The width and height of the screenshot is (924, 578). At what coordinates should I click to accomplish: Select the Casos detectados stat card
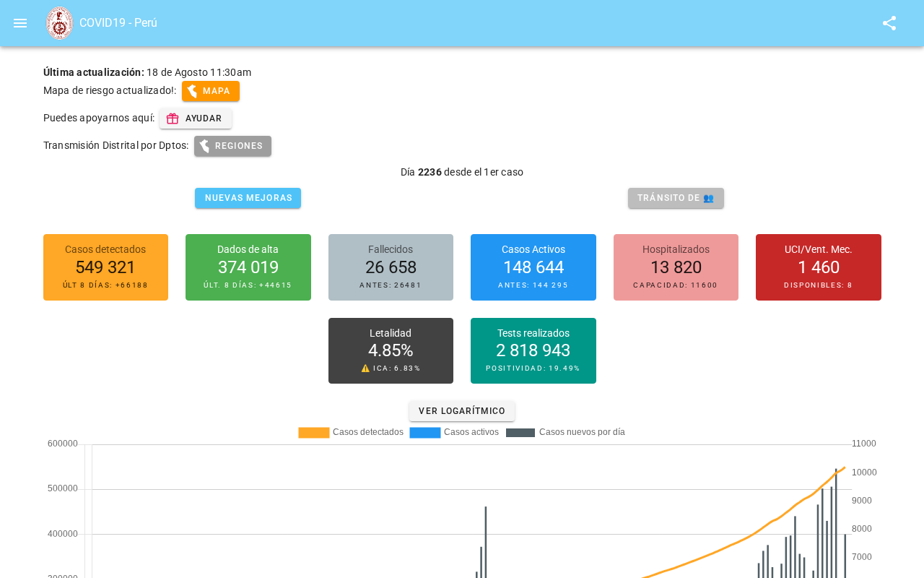[x=105, y=267]
